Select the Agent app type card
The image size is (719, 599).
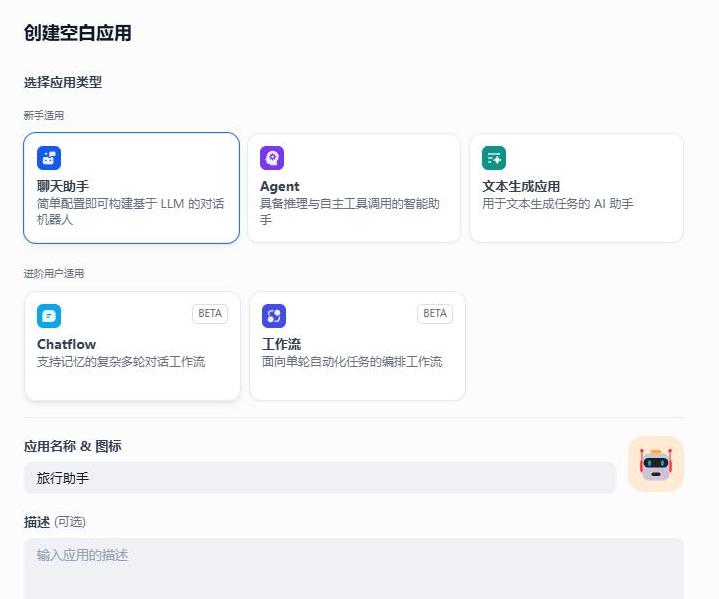tap(354, 188)
